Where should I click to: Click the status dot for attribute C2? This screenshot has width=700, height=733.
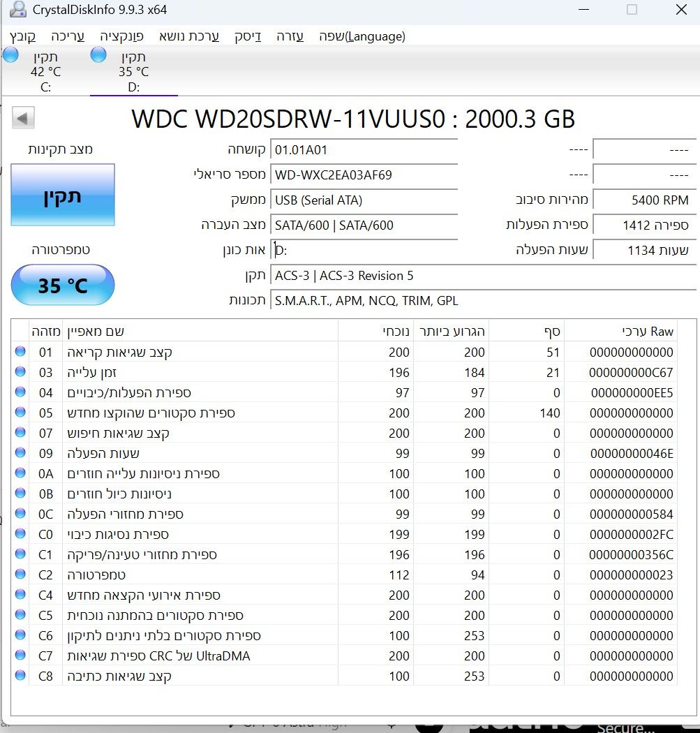click(x=20, y=574)
